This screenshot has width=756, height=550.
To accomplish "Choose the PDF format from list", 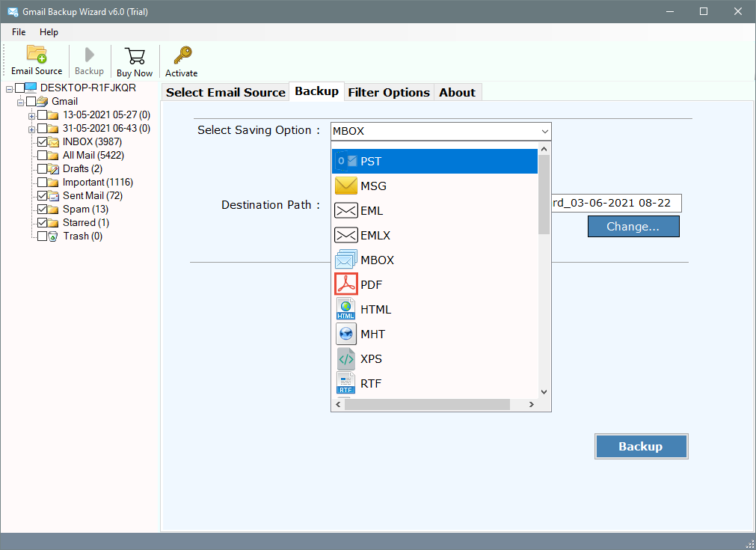I will coord(434,285).
